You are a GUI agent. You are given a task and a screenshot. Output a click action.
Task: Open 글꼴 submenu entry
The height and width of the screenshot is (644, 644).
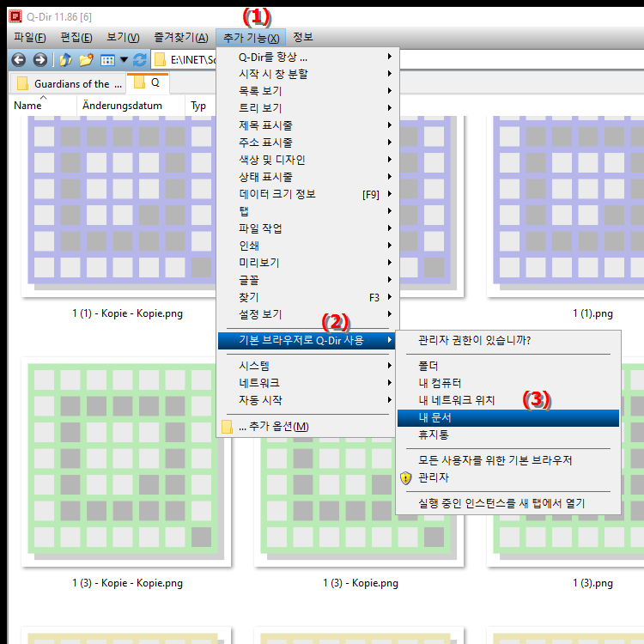pyautogui.click(x=307, y=280)
